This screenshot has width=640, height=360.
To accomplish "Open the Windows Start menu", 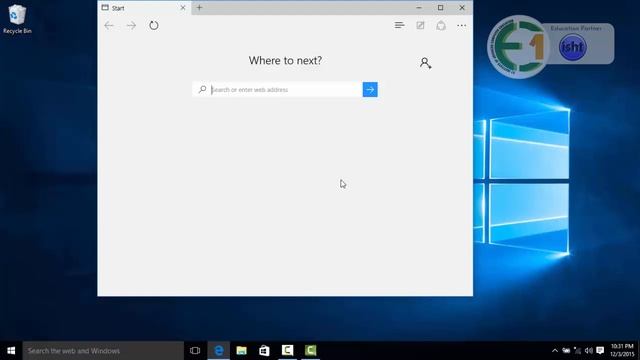I will [11, 351].
